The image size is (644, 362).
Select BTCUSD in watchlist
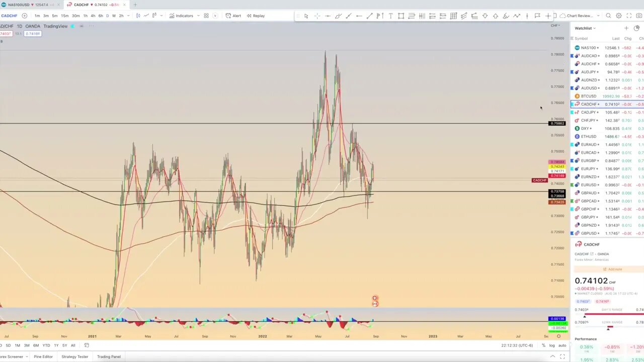click(607, 96)
